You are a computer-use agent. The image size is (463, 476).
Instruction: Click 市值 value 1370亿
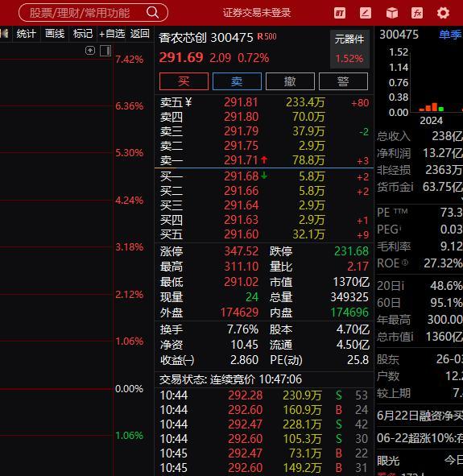351,282
